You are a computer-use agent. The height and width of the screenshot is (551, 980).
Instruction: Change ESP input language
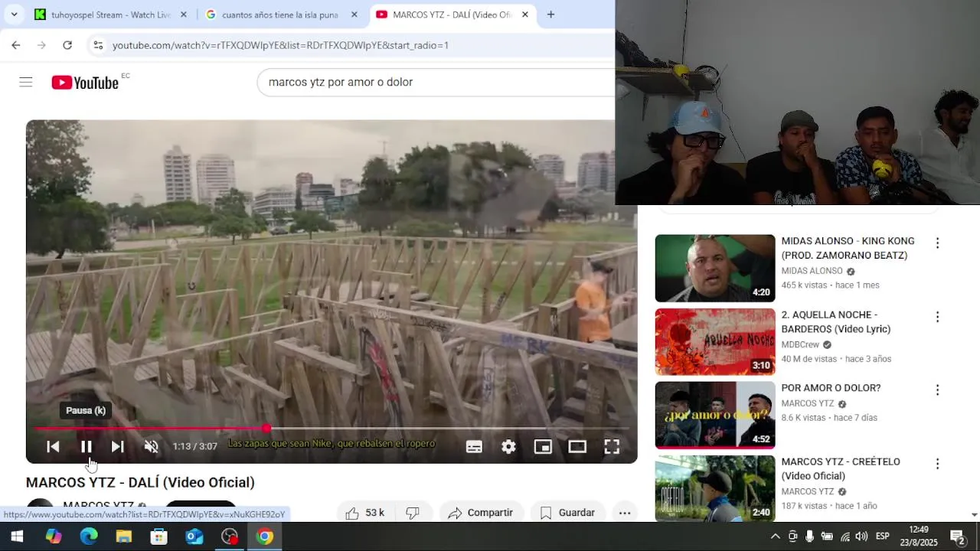882,536
